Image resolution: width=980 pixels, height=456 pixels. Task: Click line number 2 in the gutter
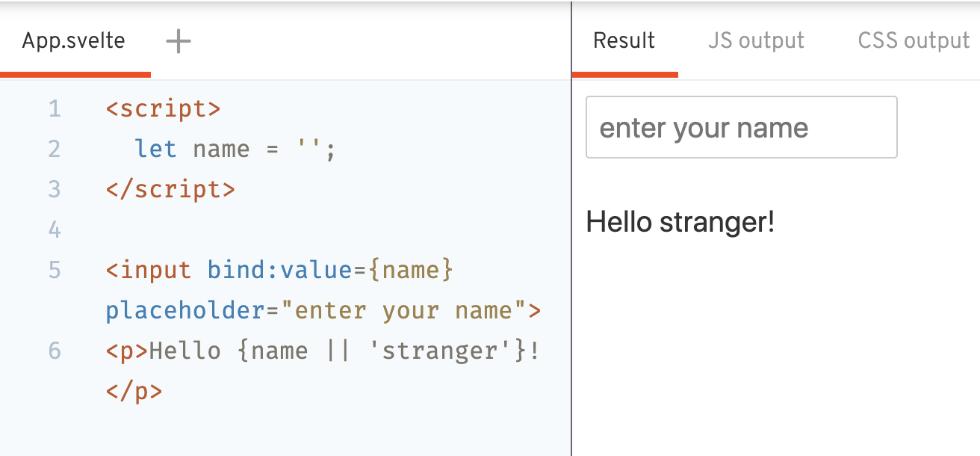(54, 149)
